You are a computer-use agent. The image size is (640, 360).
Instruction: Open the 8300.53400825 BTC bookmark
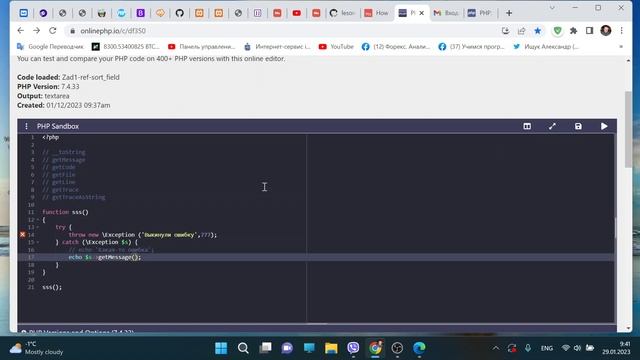coord(126,47)
